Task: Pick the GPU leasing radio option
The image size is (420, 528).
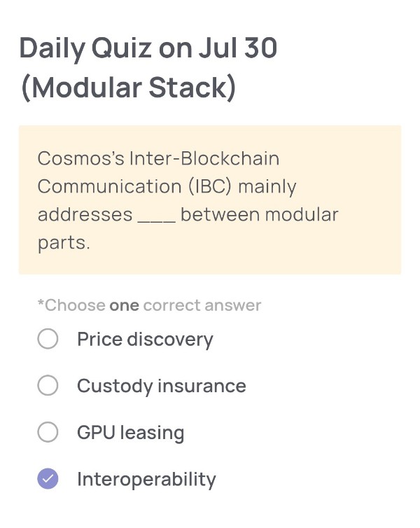Action: coord(48,432)
